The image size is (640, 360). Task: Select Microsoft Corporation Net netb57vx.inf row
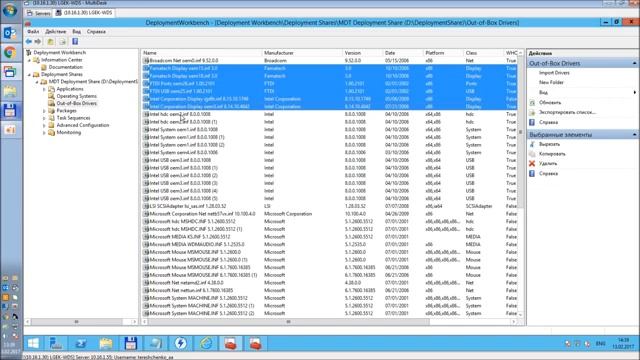pyautogui.click(x=330, y=213)
